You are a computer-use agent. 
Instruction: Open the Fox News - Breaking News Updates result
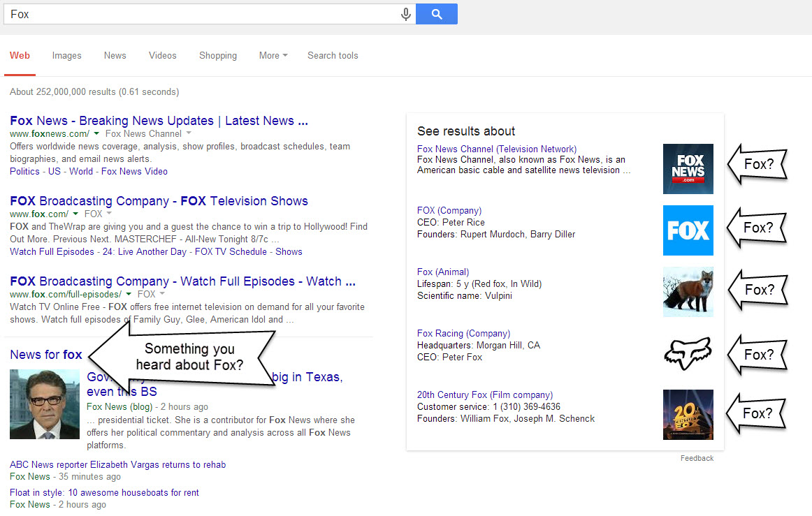159,121
